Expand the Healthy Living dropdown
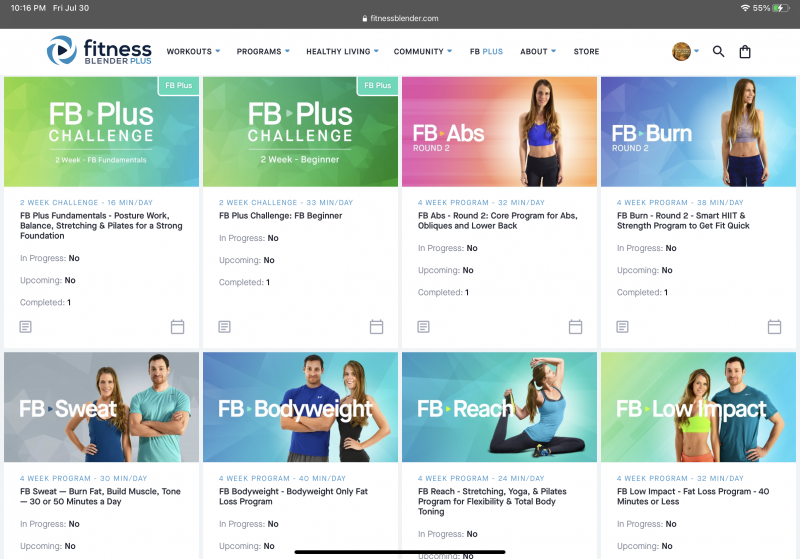800x559 pixels. click(x=342, y=52)
